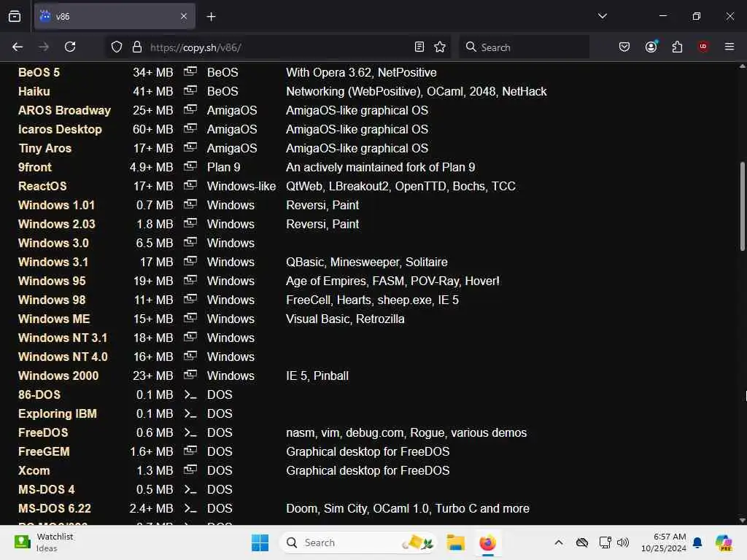The image size is (747, 560).
Task: Toggle reader view icon
Action: 419,47
